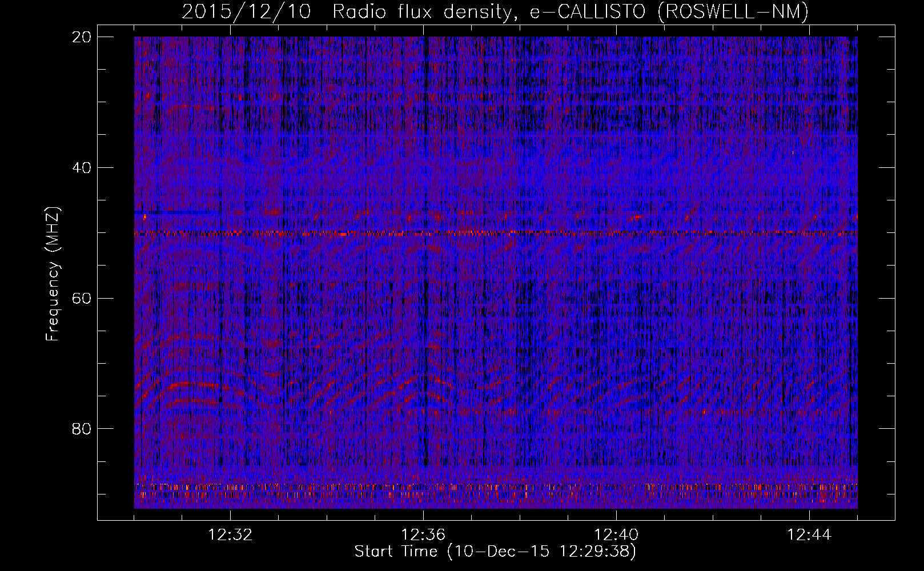This screenshot has width=924, height=571.
Task: Click the '12:40' time tick label
Action: [616, 535]
